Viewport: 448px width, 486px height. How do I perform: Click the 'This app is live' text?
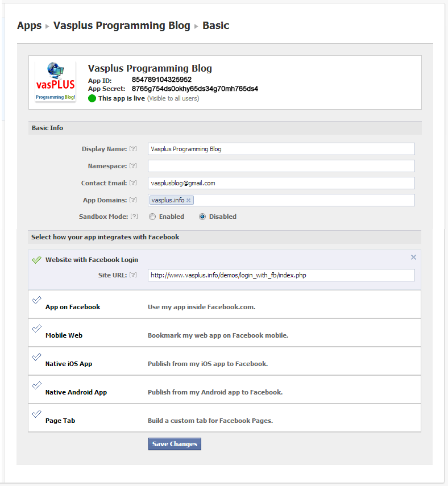[x=122, y=98]
